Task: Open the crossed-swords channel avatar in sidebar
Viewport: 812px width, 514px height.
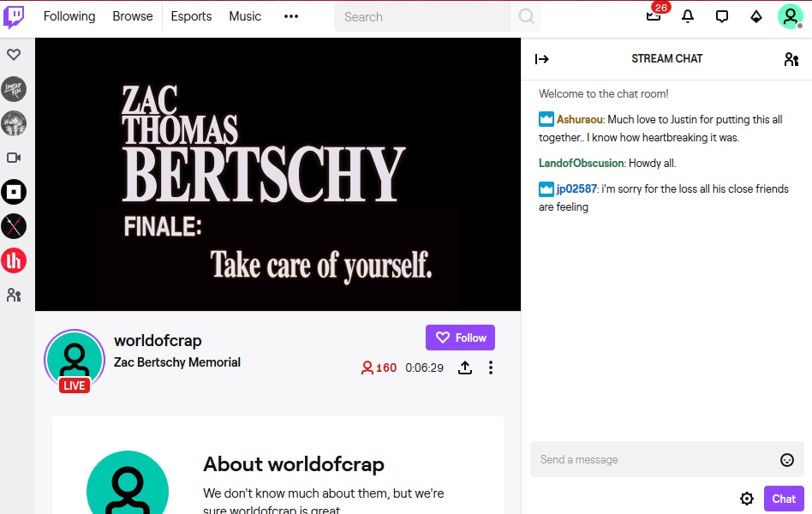Action: click(14, 226)
